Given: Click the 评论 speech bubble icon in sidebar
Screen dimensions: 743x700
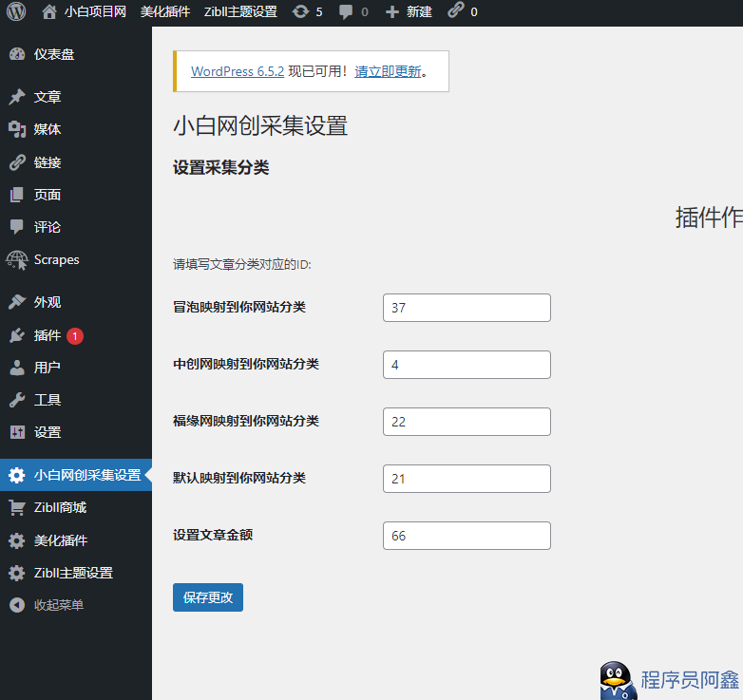Looking at the screenshot, I should pos(17,227).
